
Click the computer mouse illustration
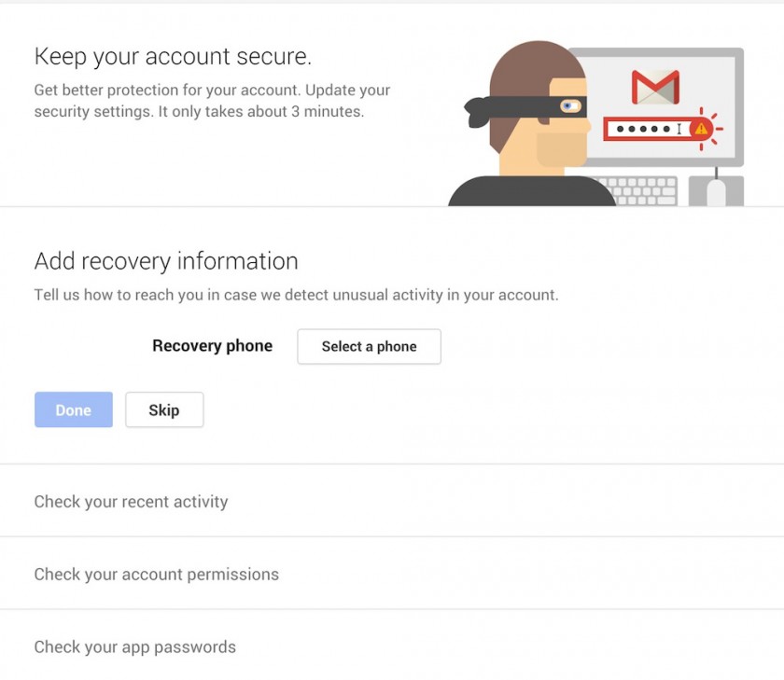[x=716, y=191]
